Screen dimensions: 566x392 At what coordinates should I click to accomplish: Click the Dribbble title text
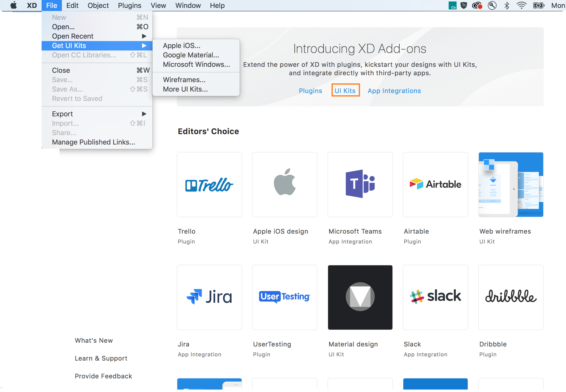tap(493, 344)
